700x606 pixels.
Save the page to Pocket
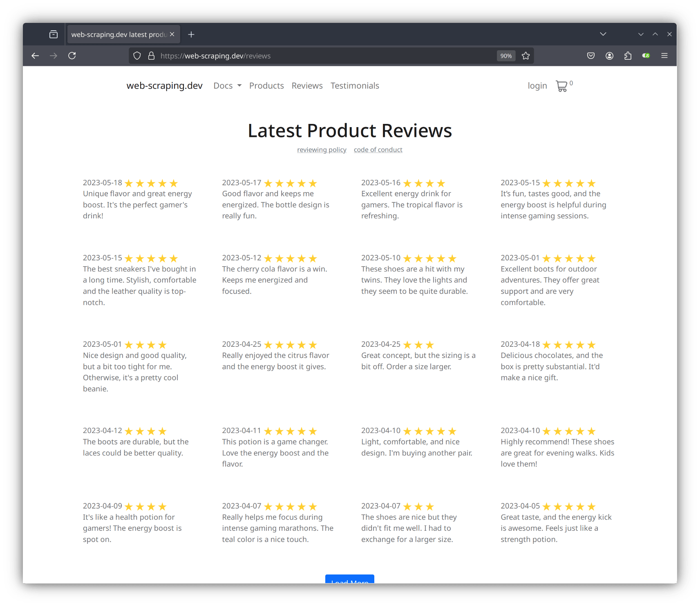click(x=590, y=56)
